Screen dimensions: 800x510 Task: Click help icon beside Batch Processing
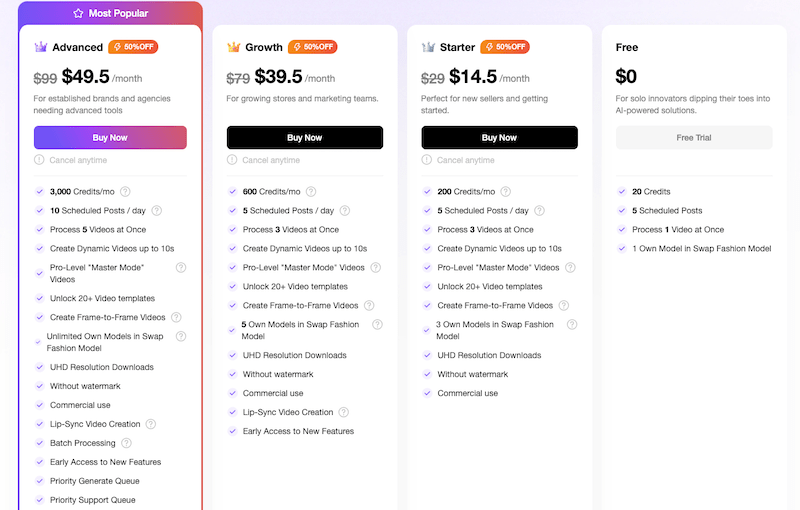(x=127, y=443)
